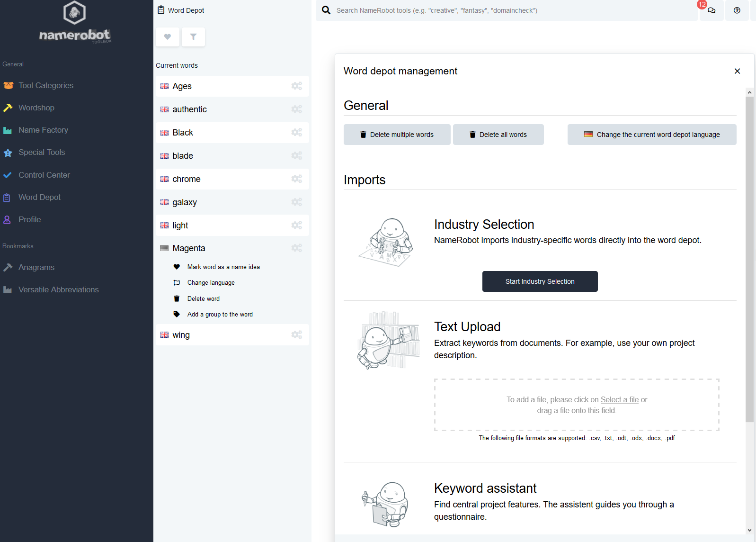
Task: Expand options gear for wing
Action: [x=297, y=334]
